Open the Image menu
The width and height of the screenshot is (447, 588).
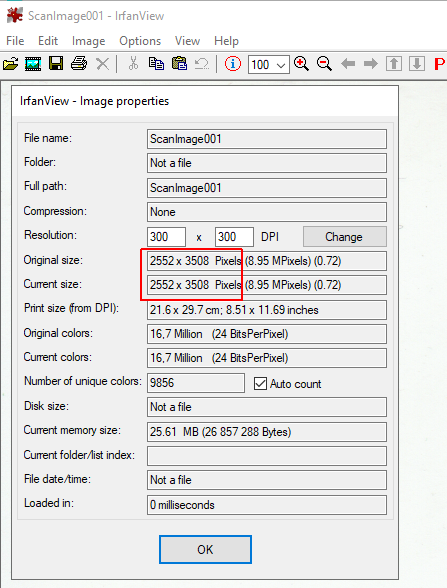point(88,41)
